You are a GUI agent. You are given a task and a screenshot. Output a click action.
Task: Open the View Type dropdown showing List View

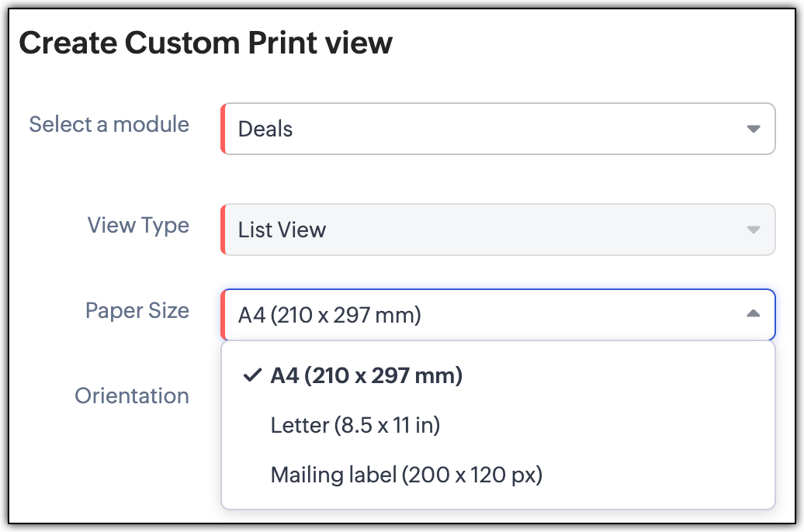pos(497,230)
